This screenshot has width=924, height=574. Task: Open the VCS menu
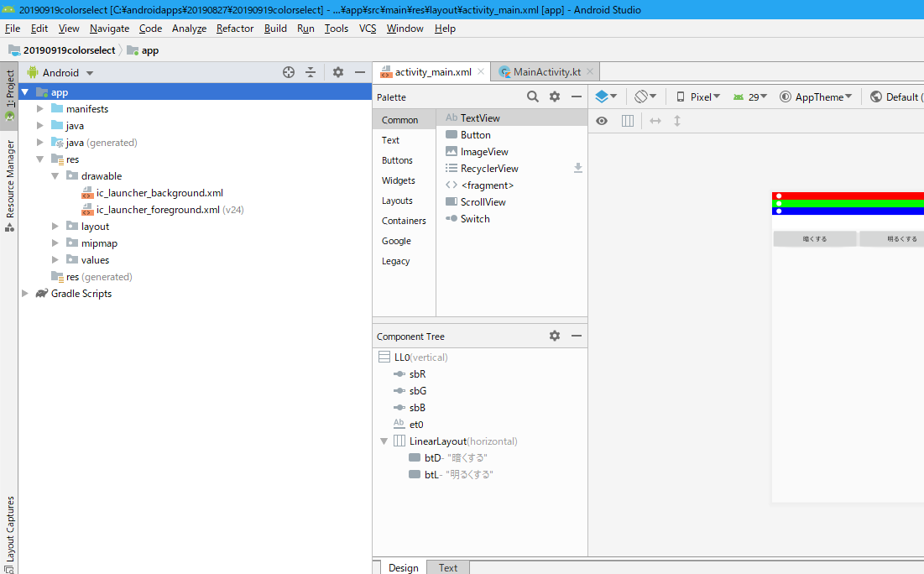click(x=368, y=29)
